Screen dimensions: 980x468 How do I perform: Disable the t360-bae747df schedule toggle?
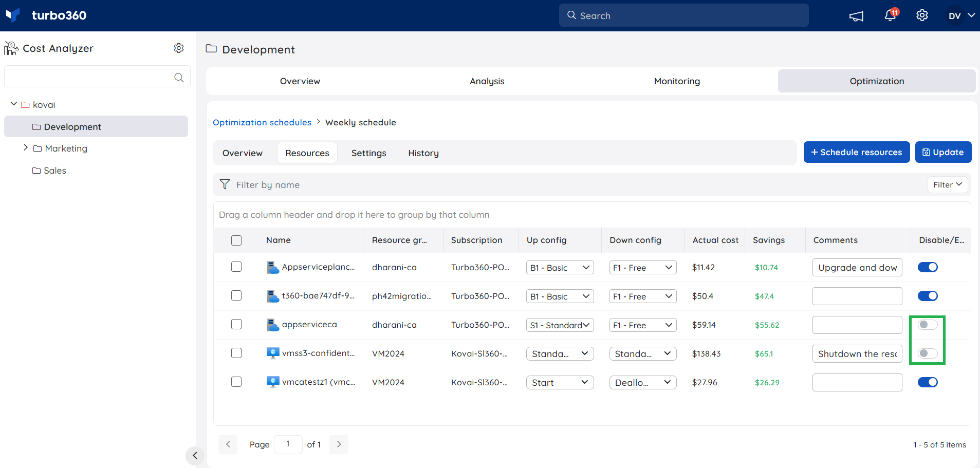click(928, 296)
